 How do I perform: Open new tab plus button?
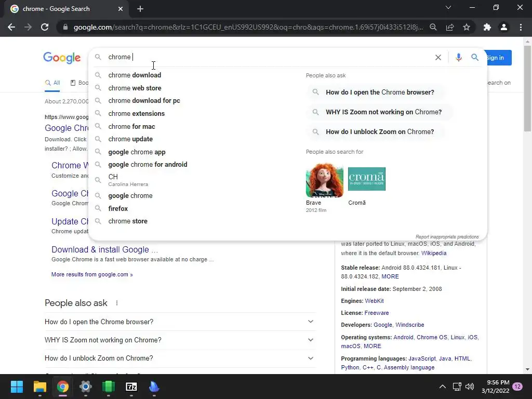coord(140,9)
